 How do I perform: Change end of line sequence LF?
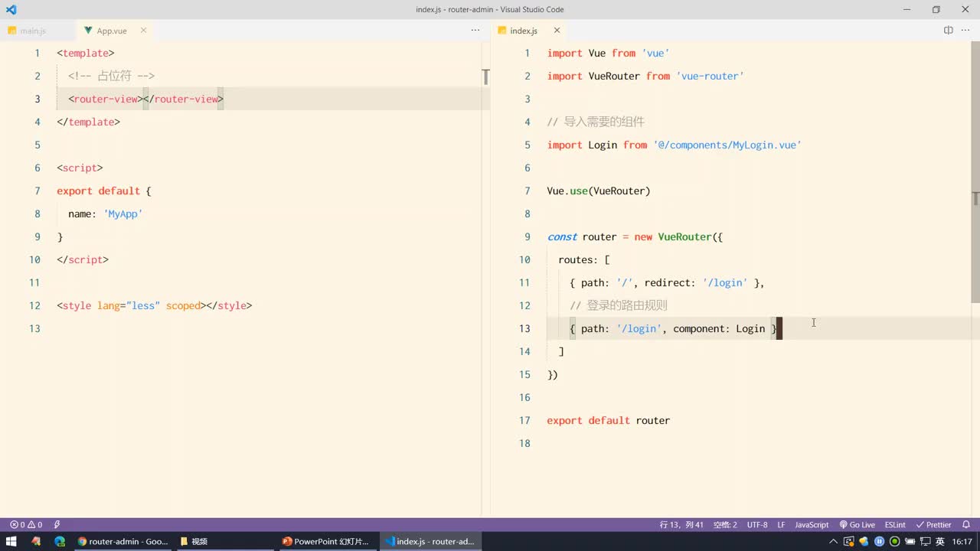(x=781, y=525)
